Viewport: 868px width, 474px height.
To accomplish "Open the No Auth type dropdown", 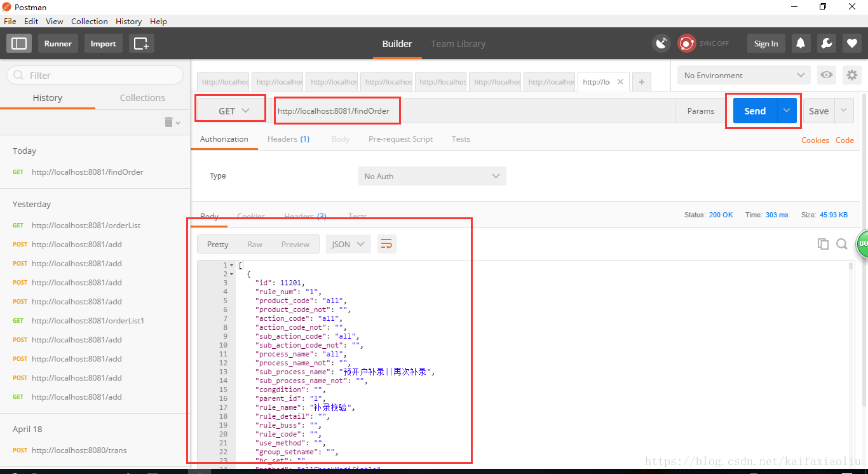I will click(432, 176).
